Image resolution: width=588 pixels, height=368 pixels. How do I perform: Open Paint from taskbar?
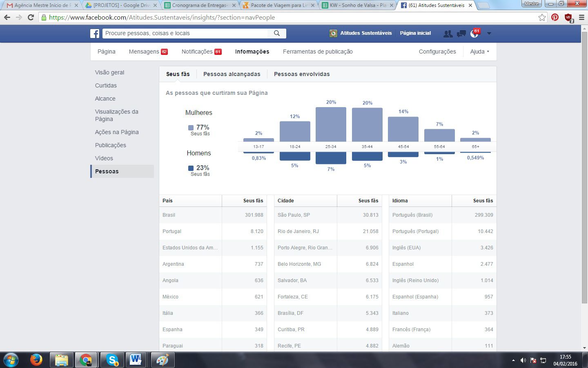click(162, 360)
